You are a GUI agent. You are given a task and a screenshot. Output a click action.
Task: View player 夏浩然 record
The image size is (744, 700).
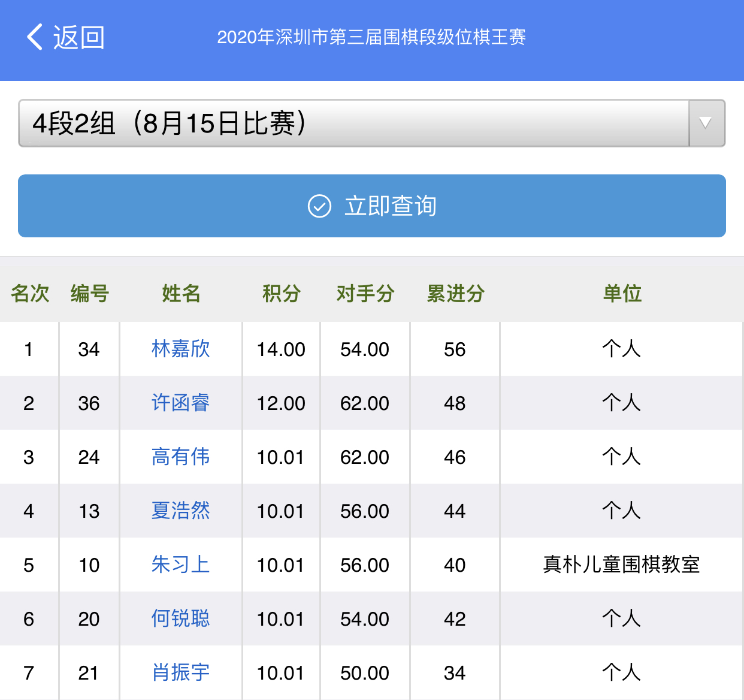tap(180, 511)
